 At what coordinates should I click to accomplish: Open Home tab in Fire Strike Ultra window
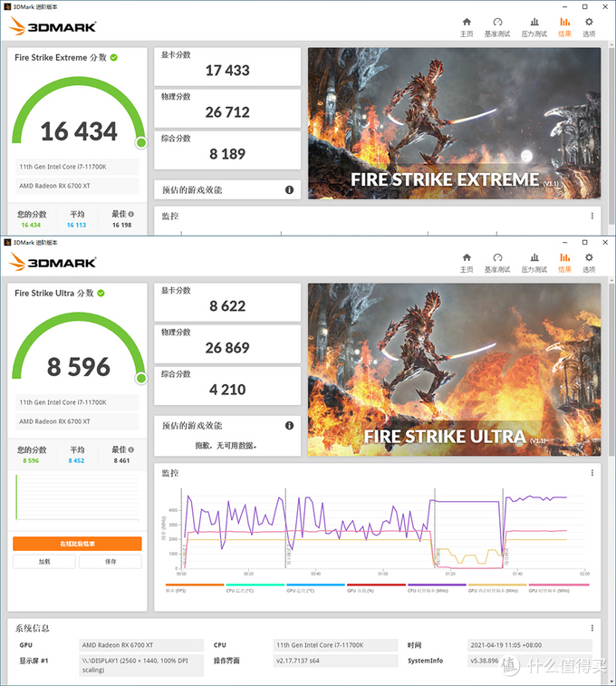click(x=467, y=263)
